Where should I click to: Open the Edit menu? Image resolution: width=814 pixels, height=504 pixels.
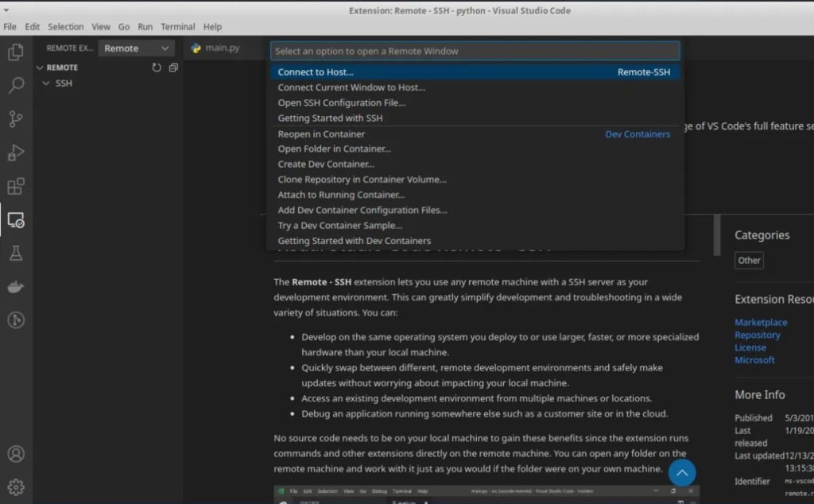pyautogui.click(x=32, y=26)
